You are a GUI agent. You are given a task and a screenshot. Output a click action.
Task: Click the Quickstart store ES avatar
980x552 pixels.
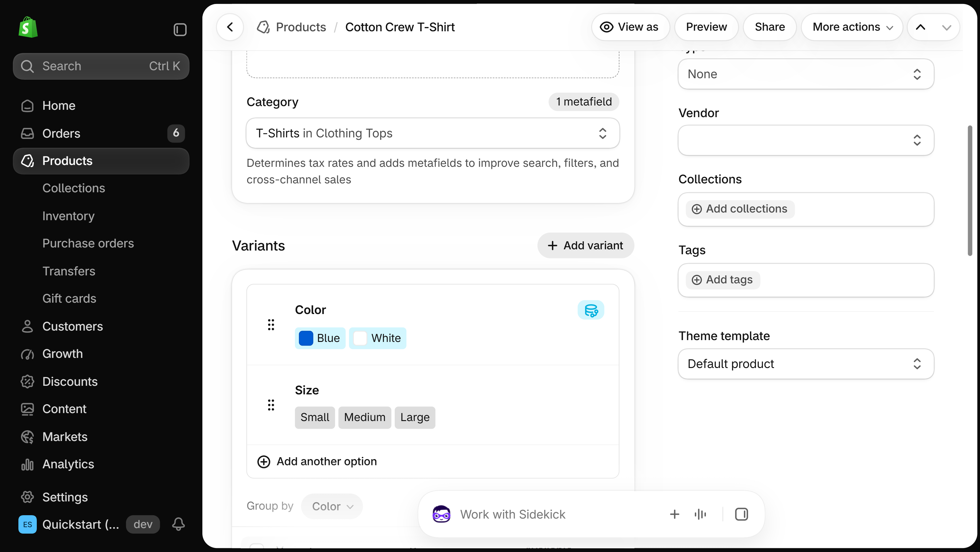point(27,524)
